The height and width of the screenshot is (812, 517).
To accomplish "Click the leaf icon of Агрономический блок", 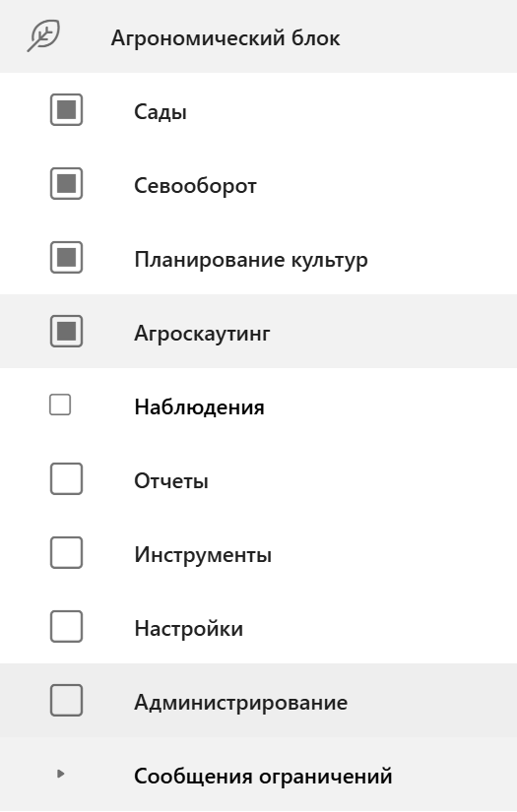I will 43,35.
